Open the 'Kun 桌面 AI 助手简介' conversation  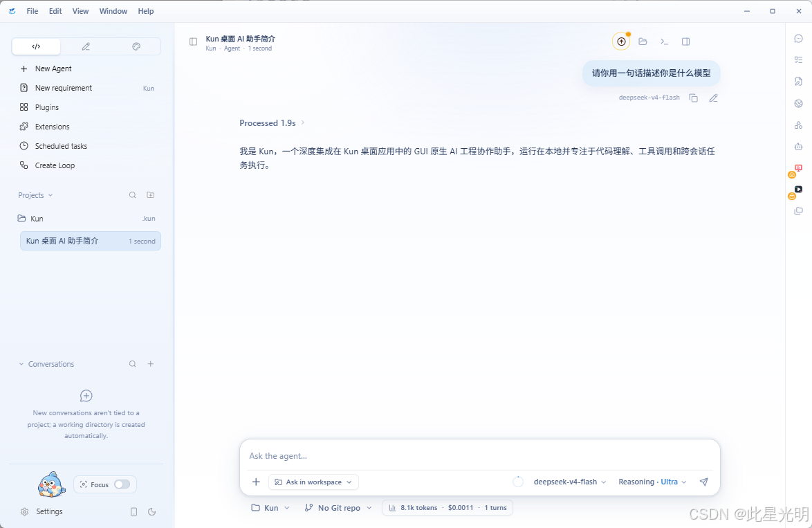click(90, 241)
